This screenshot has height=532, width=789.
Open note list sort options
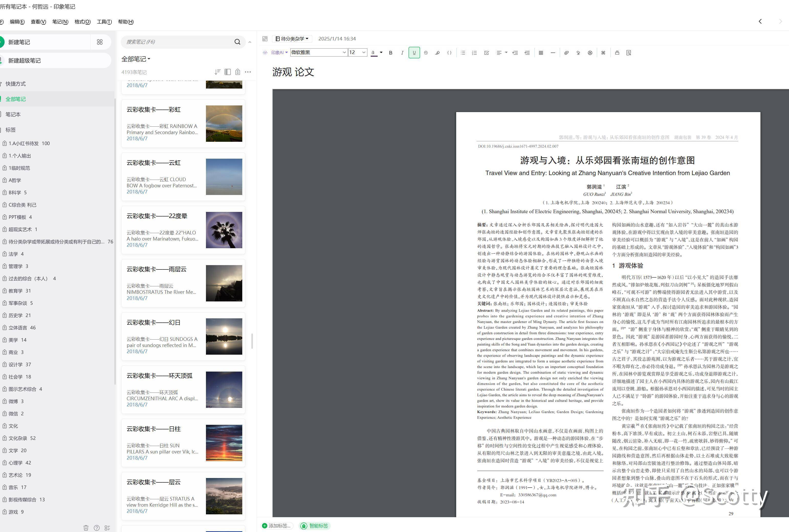(217, 72)
